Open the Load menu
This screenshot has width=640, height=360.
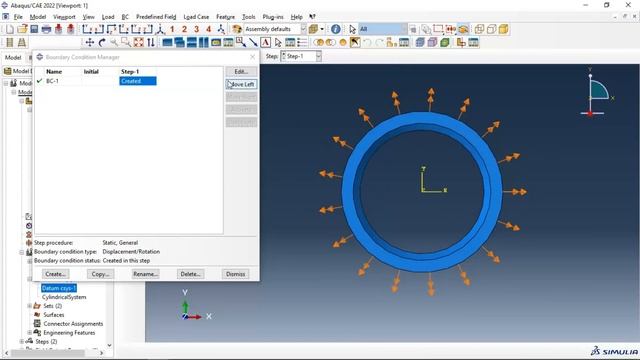pyautogui.click(x=108, y=17)
